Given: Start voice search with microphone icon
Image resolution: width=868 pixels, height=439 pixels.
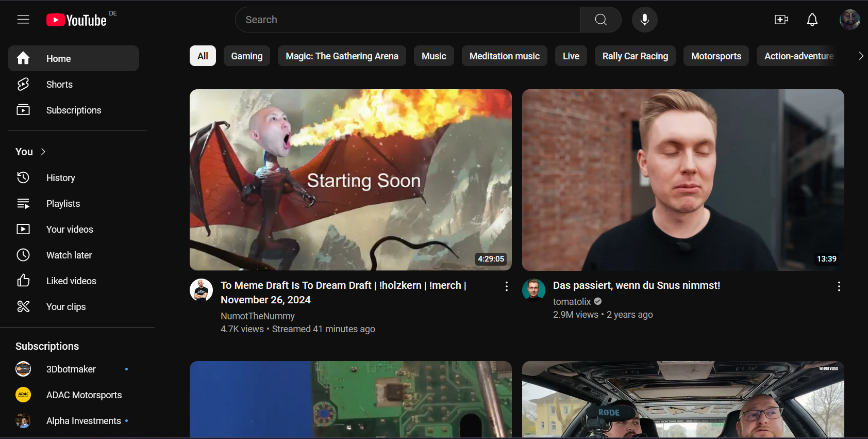Looking at the screenshot, I should tap(644, 20).
